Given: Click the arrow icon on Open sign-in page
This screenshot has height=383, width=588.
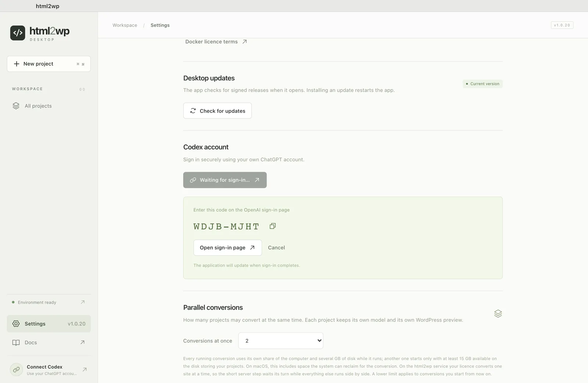Looking at the screenshot, I should pyautogui.click(x=252, y=247).
